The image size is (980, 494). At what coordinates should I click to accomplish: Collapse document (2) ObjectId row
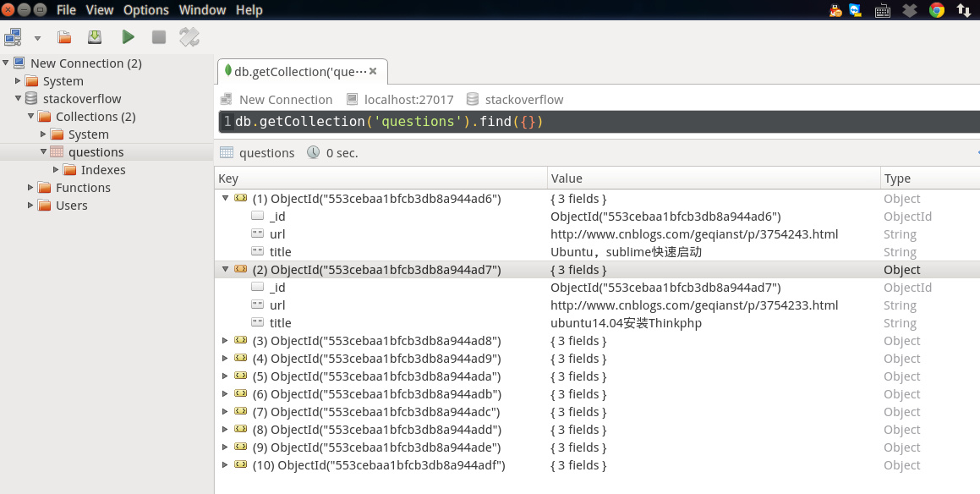tap(226, 269)
